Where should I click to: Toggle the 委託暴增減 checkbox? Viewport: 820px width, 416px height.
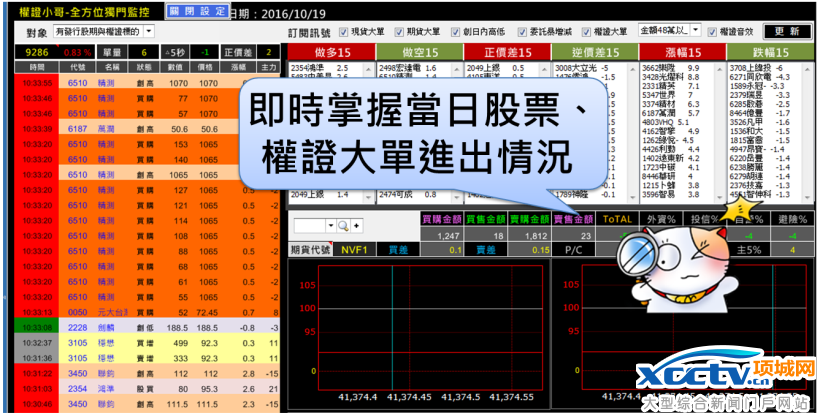pyautogui.click(x=524, y=32)
